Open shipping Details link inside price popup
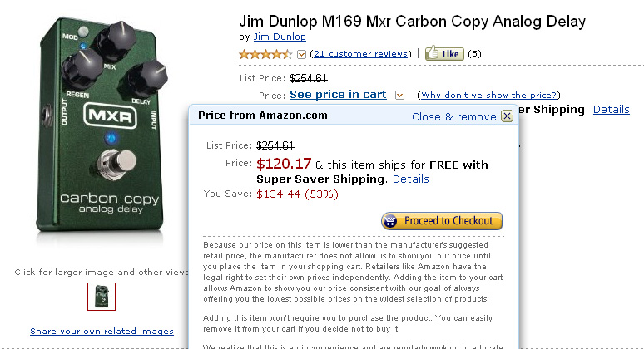The image size is (644, 349). coord(410,179)
